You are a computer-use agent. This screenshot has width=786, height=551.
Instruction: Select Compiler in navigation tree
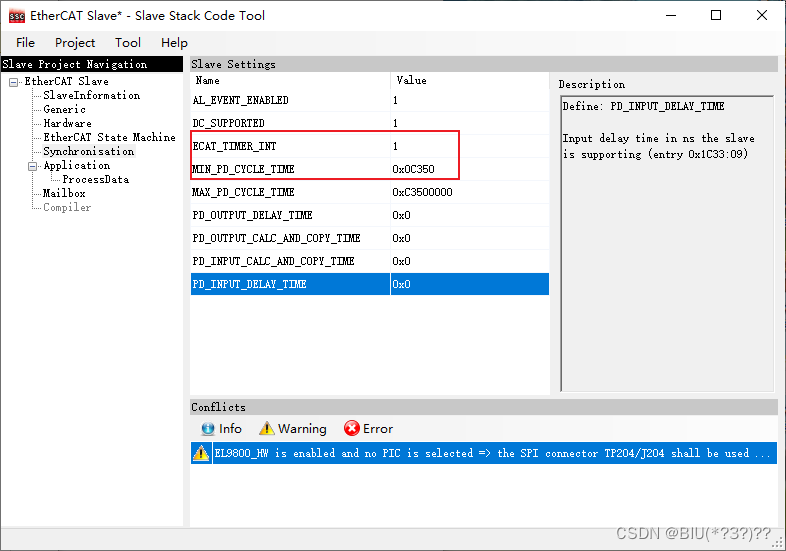click(x=67, y=208)
